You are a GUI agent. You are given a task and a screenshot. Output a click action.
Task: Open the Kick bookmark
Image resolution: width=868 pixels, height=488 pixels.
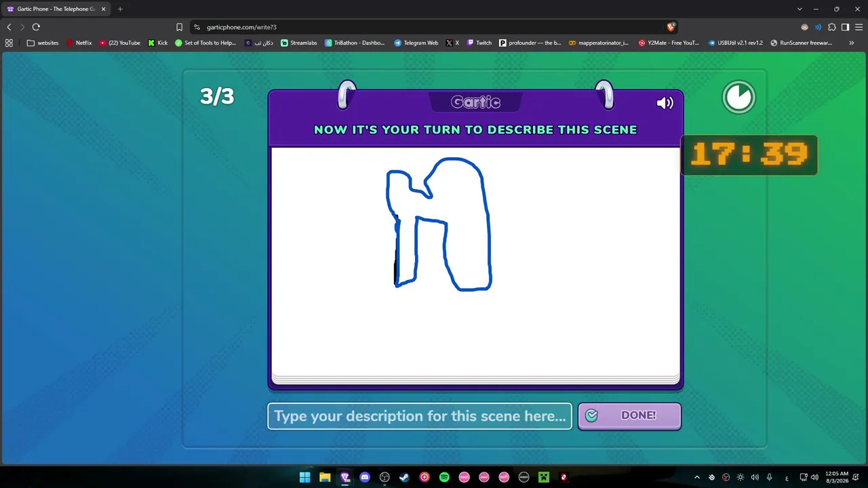pos(158,43)
